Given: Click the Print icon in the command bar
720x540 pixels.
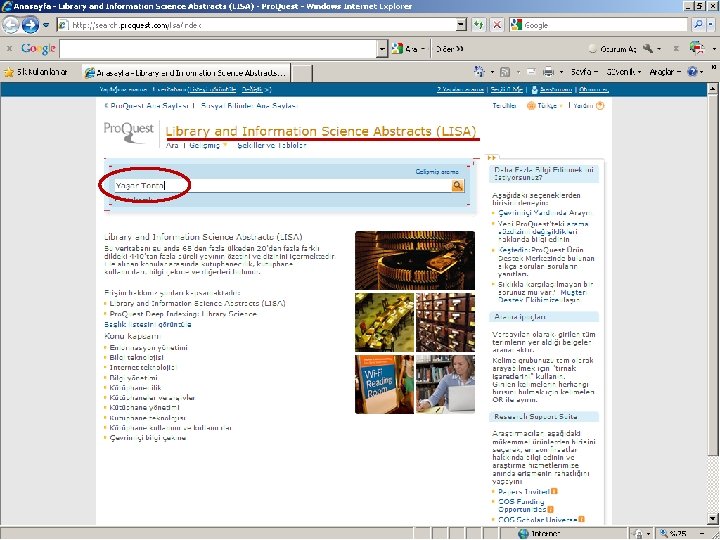Looking at the screenshot, I should point(548,72).
